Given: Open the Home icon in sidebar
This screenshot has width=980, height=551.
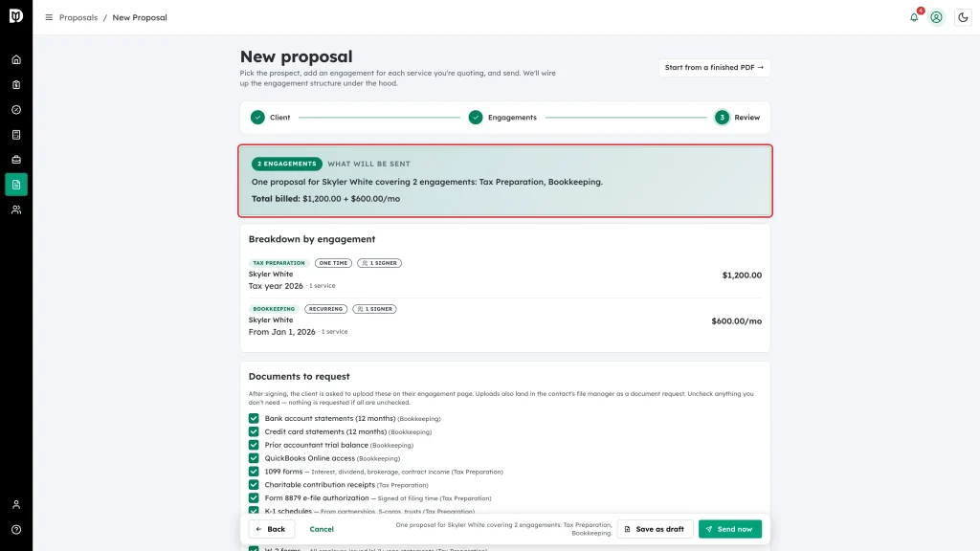Looking at the screenshot, I should point(16,60).
